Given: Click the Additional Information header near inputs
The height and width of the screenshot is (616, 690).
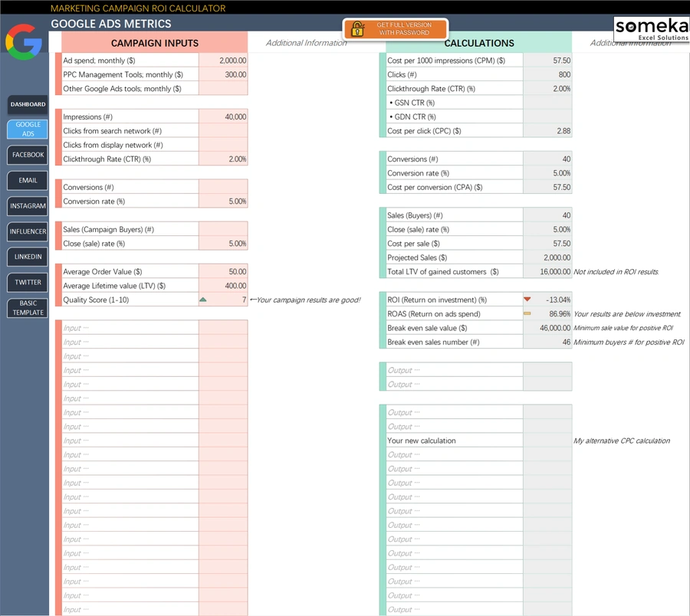Looking at the screenshot, I should click(x=306, y=43).
